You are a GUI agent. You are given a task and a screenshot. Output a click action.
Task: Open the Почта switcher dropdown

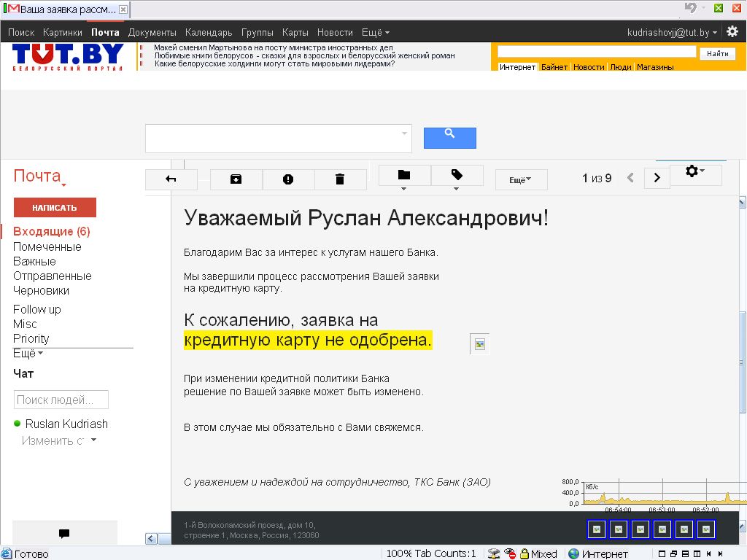click(39, 176)
